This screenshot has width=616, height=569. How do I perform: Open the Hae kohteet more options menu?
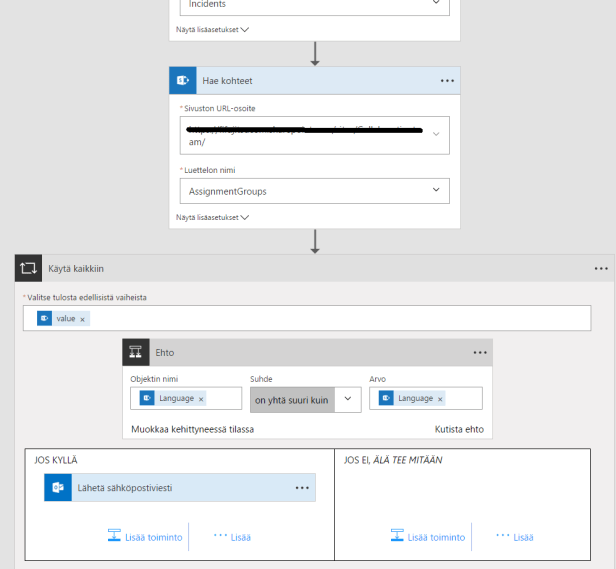click(447, 81)
